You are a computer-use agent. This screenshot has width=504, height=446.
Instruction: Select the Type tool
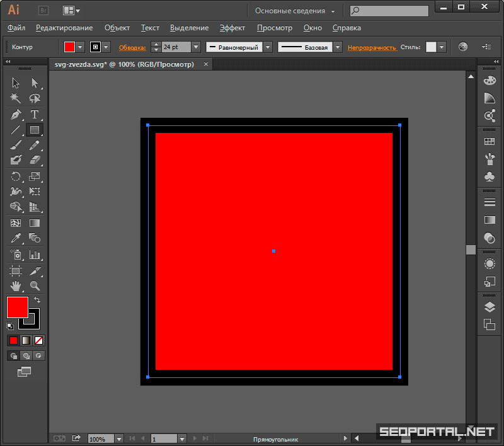coord(35,115)
